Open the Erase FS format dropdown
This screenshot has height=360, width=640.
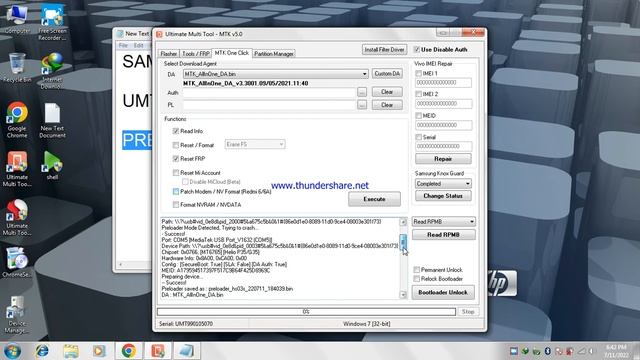click(x=255, y=144)
